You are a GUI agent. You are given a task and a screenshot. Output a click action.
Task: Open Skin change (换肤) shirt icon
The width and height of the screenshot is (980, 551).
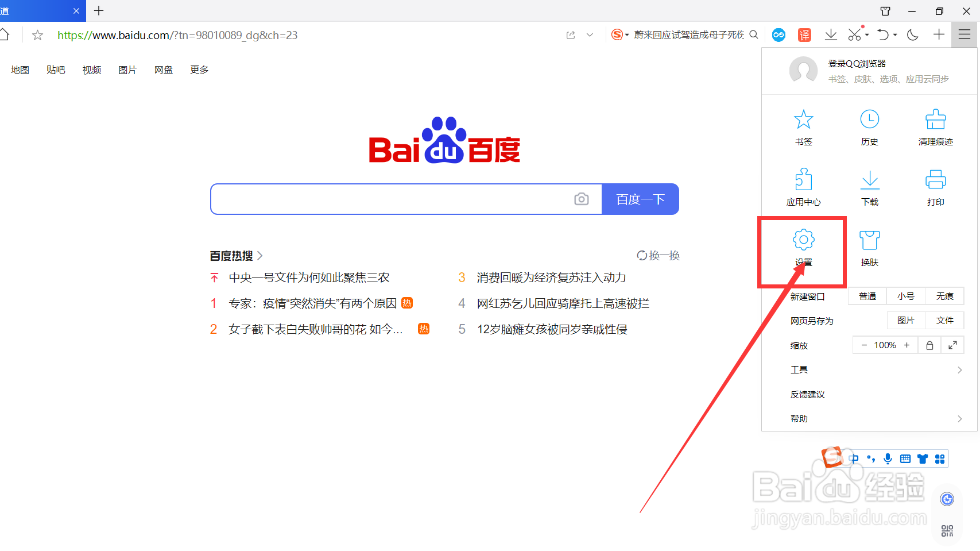click(x=869, y=240)
